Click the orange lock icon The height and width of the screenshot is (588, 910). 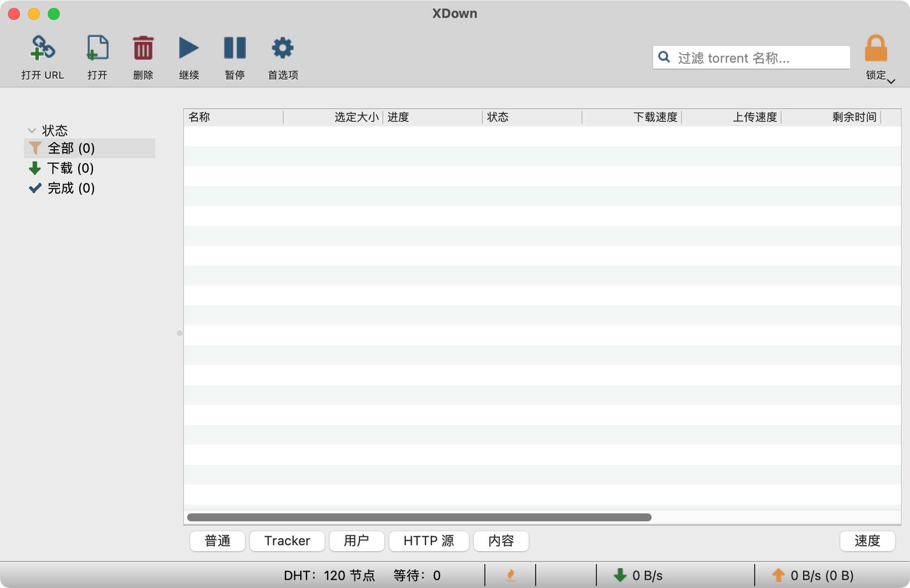click(x=876, y=48)
